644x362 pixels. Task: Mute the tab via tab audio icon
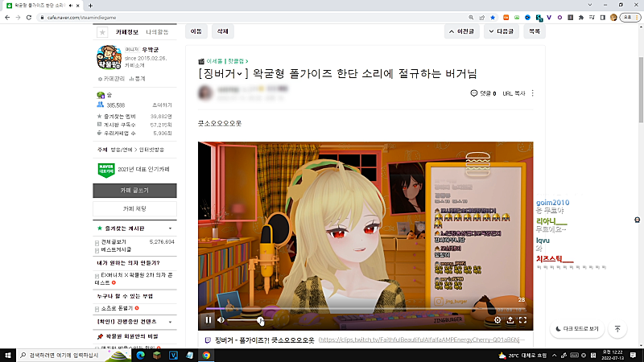[71, 6]
